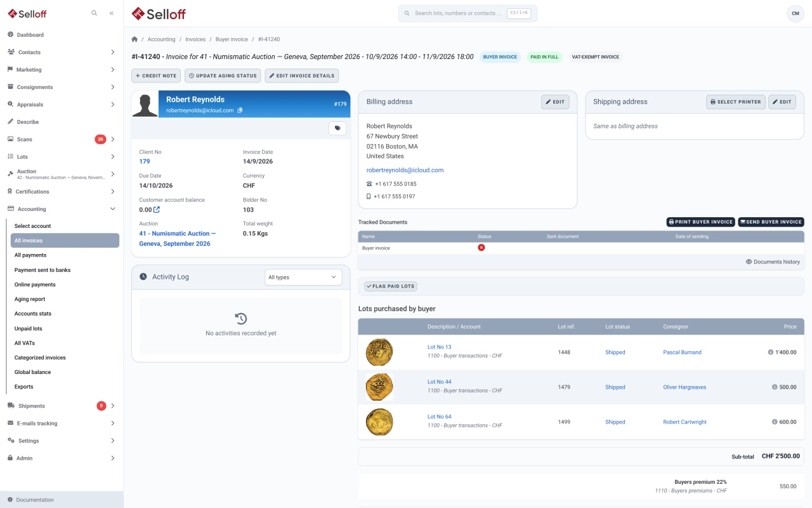Open the tag icon button on client card
This screenshot has height=508, width=812.
(x=337, y=128)
